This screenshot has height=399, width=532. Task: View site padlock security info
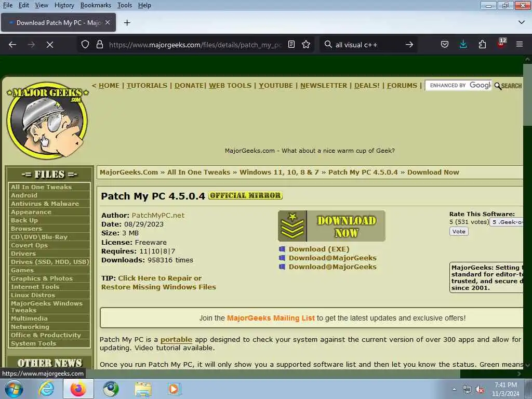(100, 45)
